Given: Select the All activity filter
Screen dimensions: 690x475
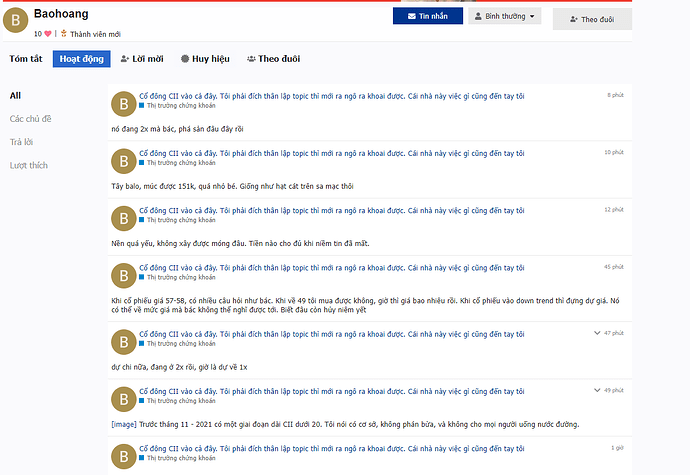Looking at the screenshot, I should pyautogui.click(x=15, y=96).
